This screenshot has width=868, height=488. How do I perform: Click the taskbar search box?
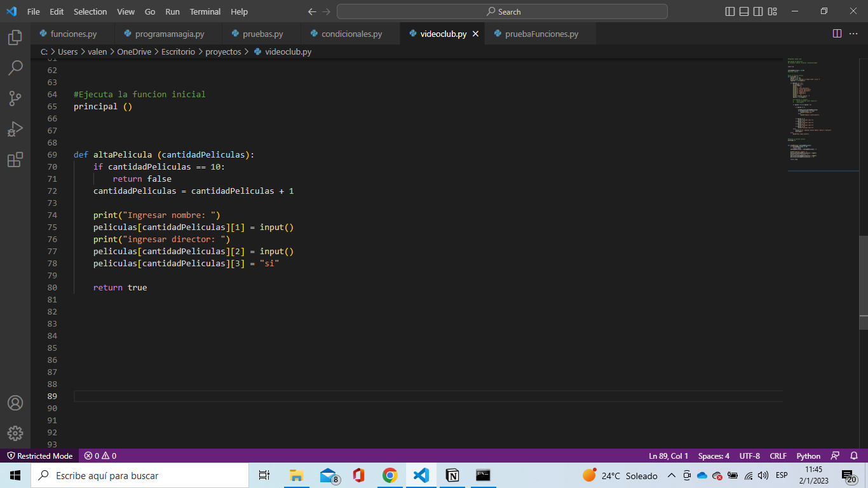click(140, 475)
